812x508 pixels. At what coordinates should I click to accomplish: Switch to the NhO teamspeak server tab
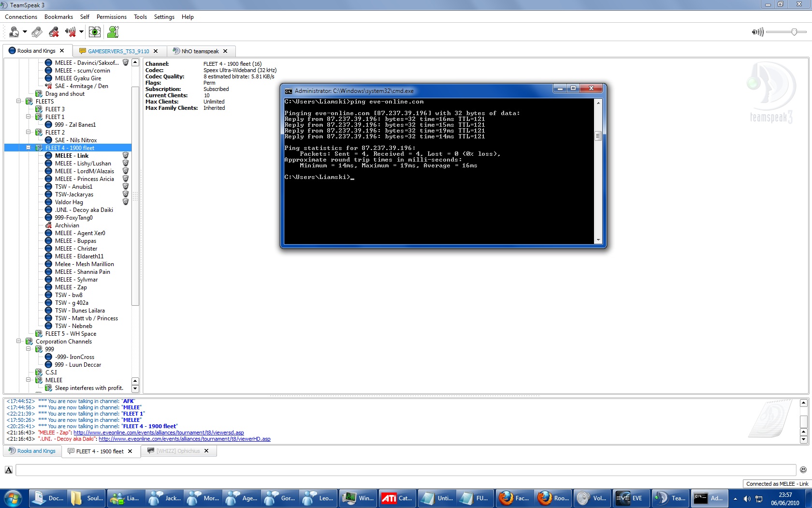click(x=200, y=51)
